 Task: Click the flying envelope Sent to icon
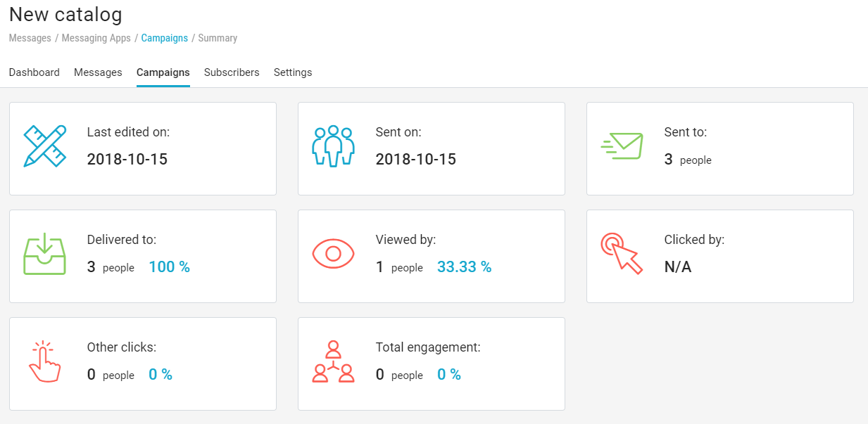622,146
